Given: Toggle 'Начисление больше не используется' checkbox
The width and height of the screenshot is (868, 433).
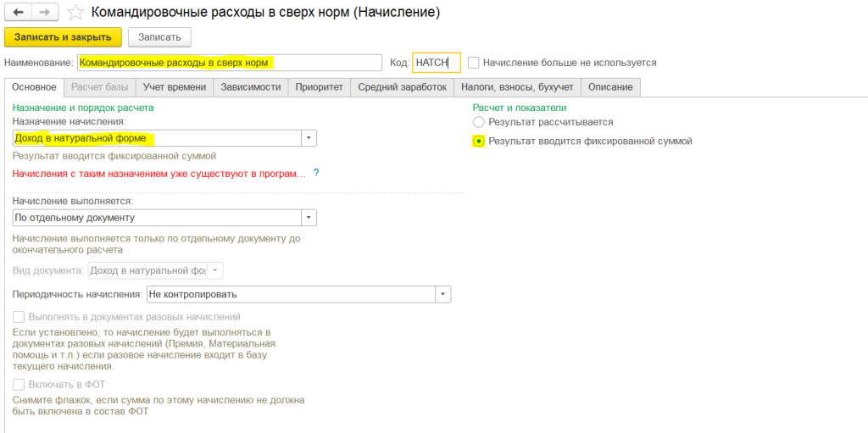Looking at the screenshot, I should [x=474, y=63].
